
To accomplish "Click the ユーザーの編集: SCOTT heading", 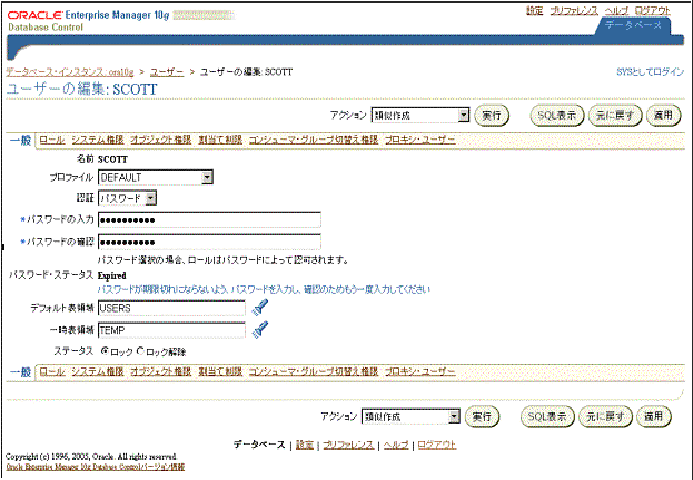I will pyautogui.click(x=82, y=90).
